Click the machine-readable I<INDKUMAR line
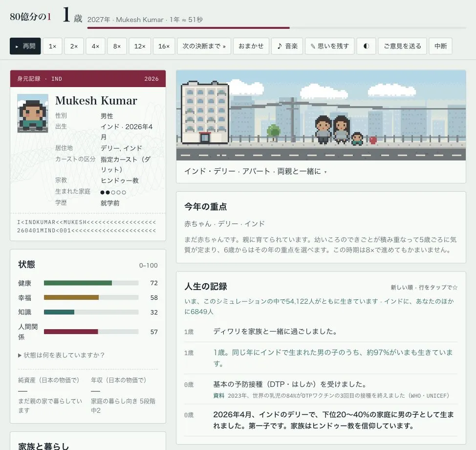Screen dimensions: 476x450 point(87,222)
